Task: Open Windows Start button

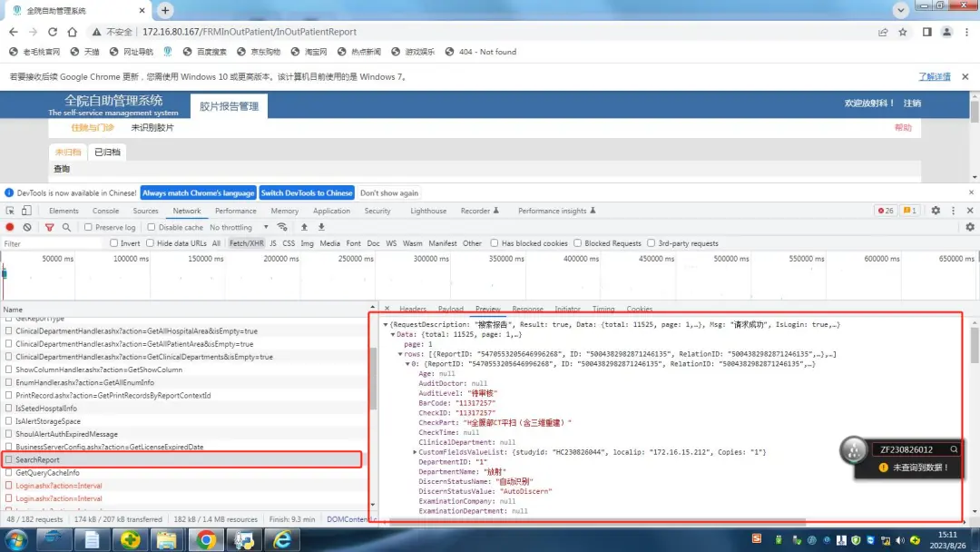Action: point(15,539)
